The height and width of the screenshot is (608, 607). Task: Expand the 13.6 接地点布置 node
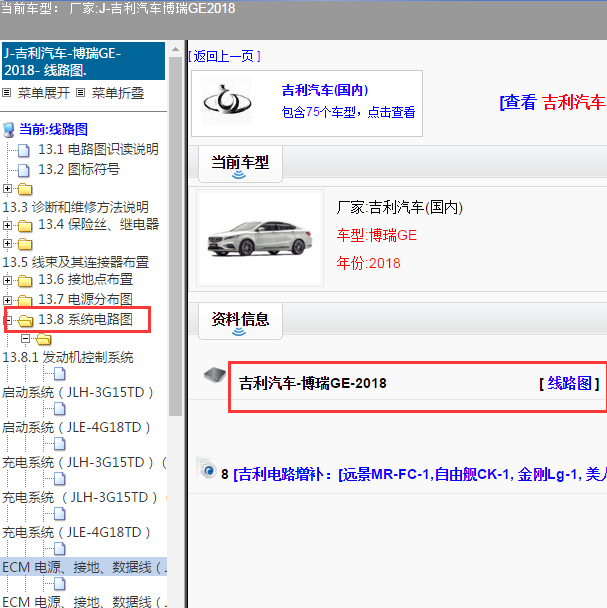click(7, 280)
